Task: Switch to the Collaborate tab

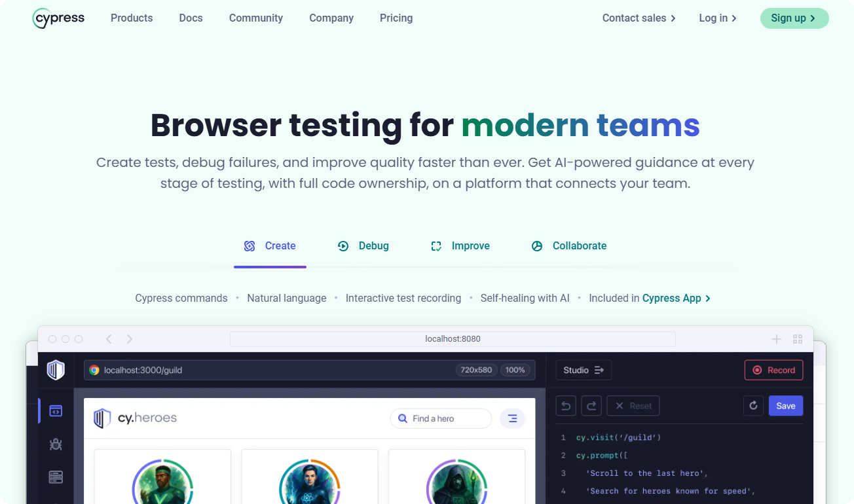Action: [569, 246]
